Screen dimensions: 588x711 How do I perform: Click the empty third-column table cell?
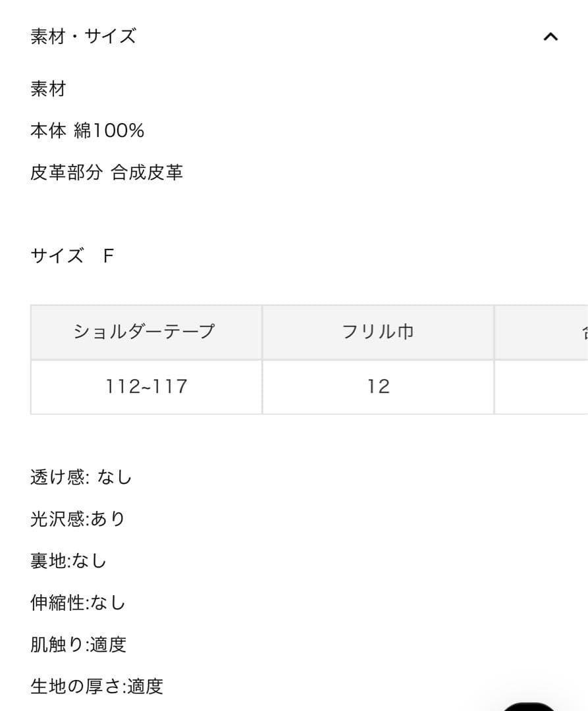tap(541, 386)
